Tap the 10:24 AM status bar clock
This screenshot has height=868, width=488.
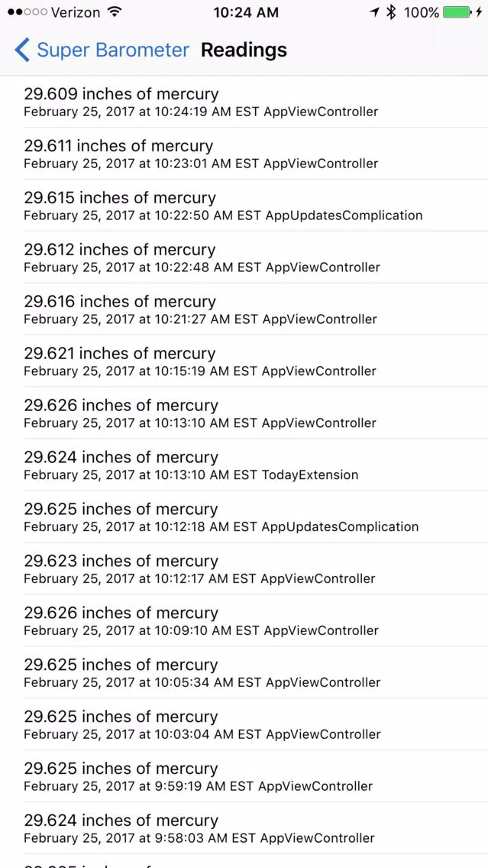point(246,12)
